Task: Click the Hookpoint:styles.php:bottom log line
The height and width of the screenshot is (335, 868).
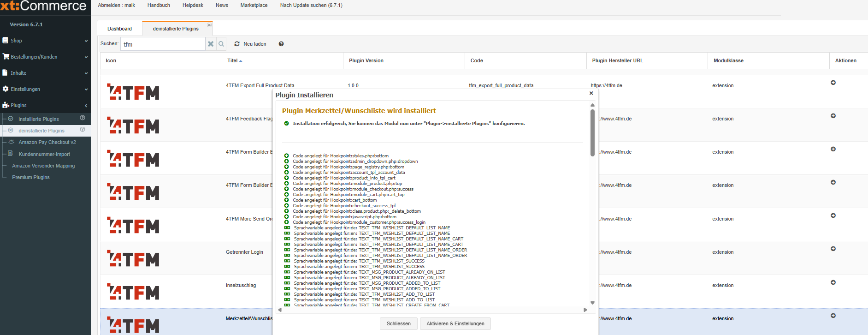Action: pyautogui.click(x=341, y=156)
